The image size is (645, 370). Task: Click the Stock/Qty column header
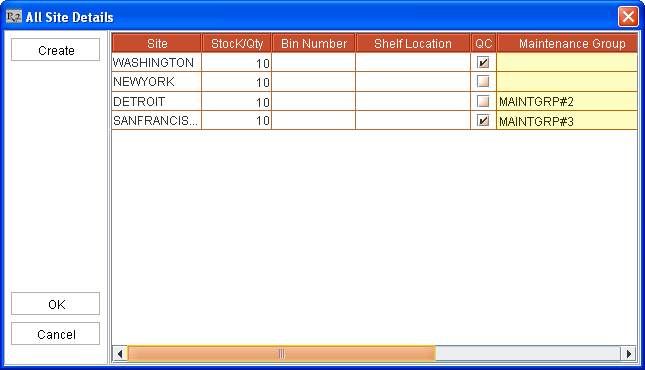point(237,43)
